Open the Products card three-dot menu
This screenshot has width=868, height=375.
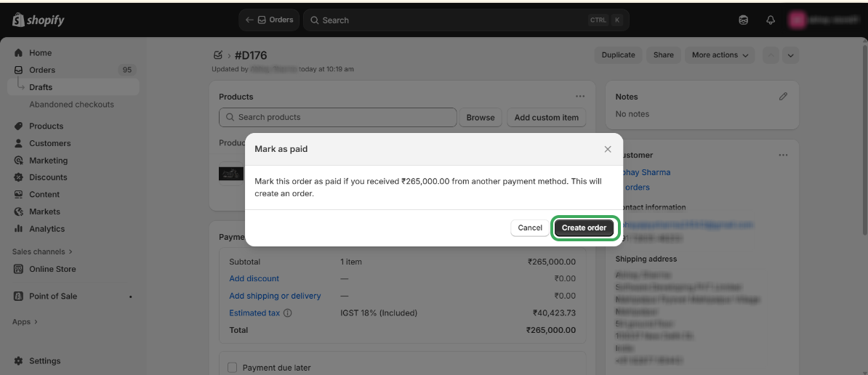point(580,97)
